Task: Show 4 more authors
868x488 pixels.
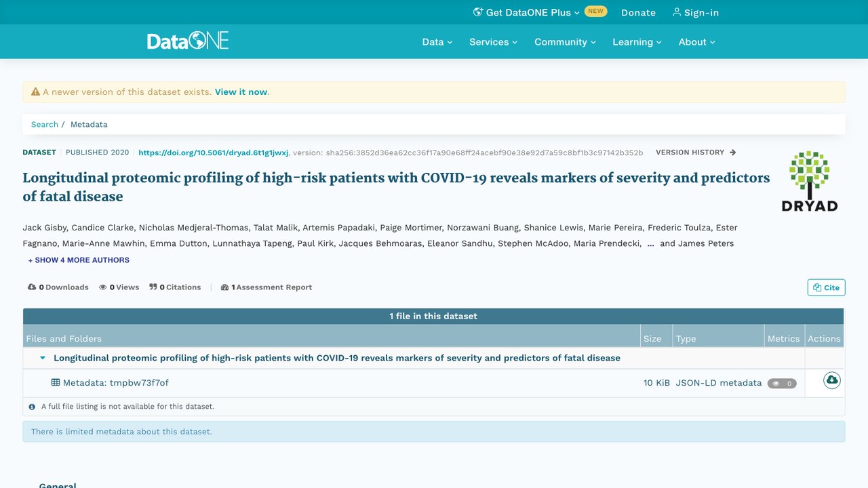Action: pyautogui.click(x=79, y=260)
